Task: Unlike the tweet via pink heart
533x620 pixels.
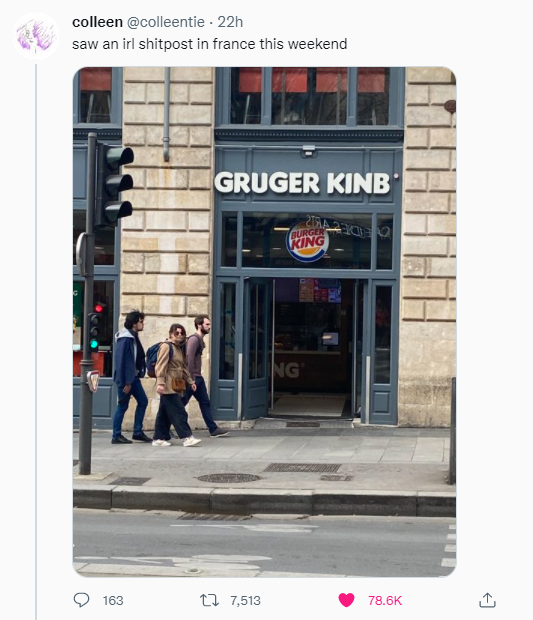Action: click(346, 600)
